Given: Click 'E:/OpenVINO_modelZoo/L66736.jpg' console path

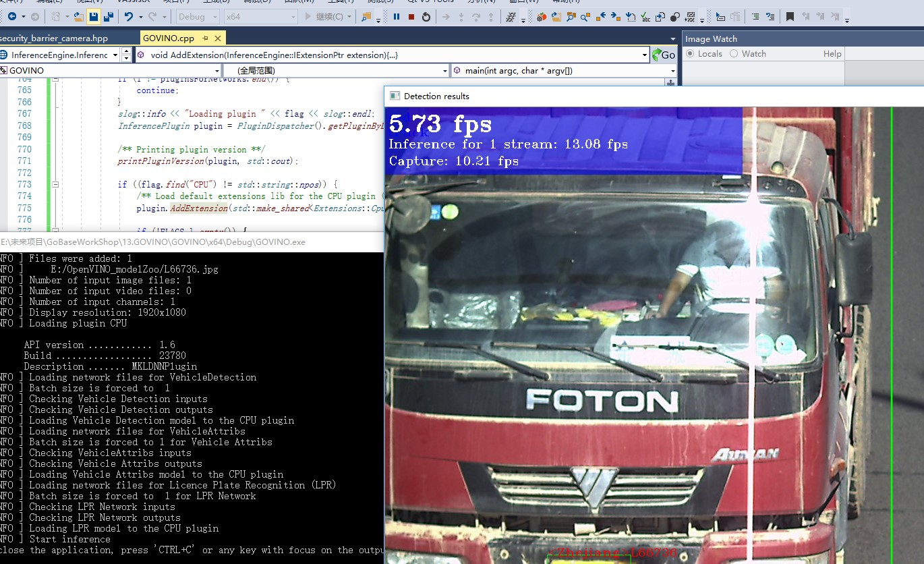Looking at the screenshot, I should tap(134, 269).
